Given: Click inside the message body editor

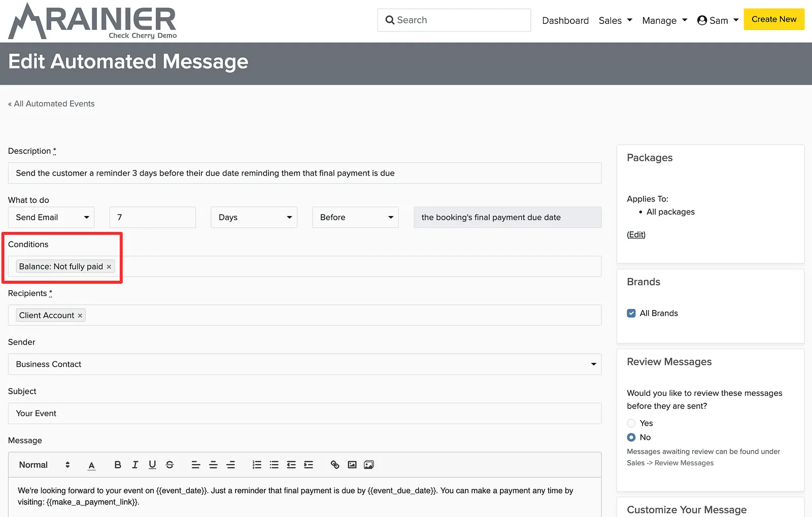Looking at the screenshot, I should pyautogui.click(x=305, y=497).
